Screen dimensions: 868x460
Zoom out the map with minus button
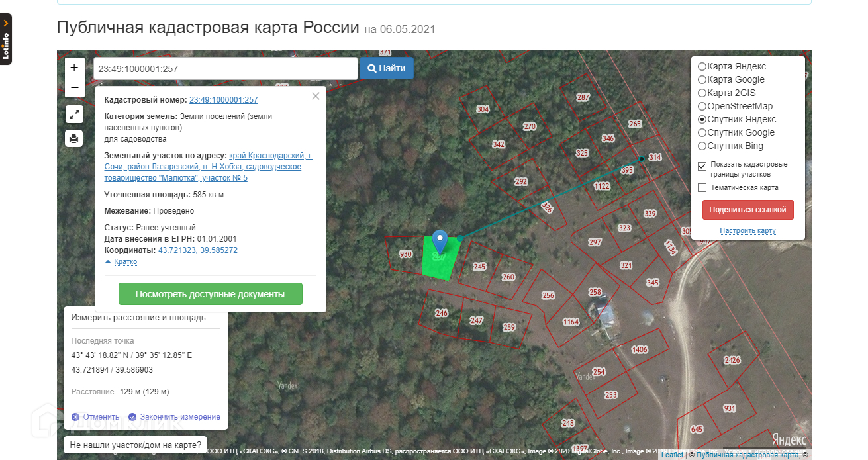[74, 87]
